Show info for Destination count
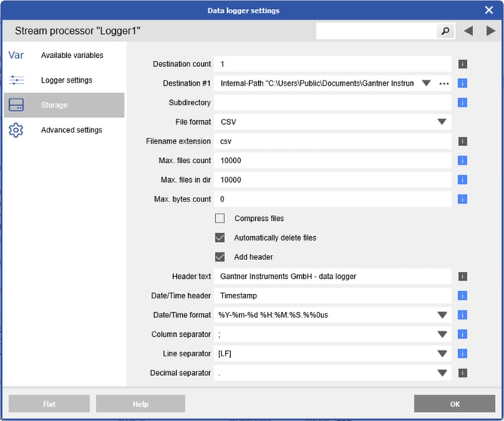The height and width of the screenshot is (421, 504). click(x=463, y=64)
